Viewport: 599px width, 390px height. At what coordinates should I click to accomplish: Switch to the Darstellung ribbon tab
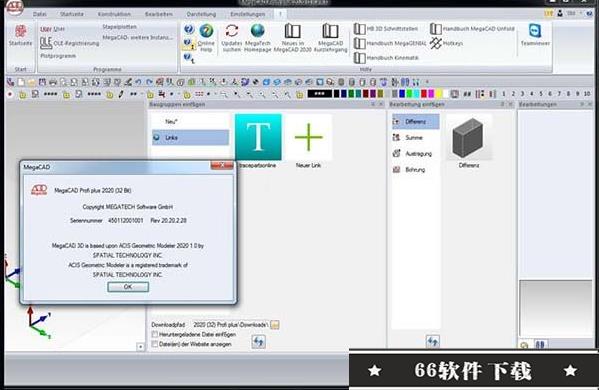[x=201, y=14]
